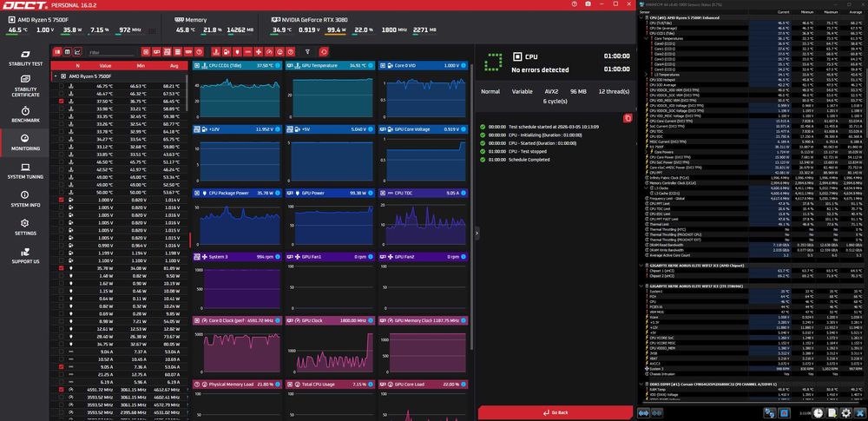
Task: Open Support Us in OCCT sidebar
Action: tap(25, 256)
